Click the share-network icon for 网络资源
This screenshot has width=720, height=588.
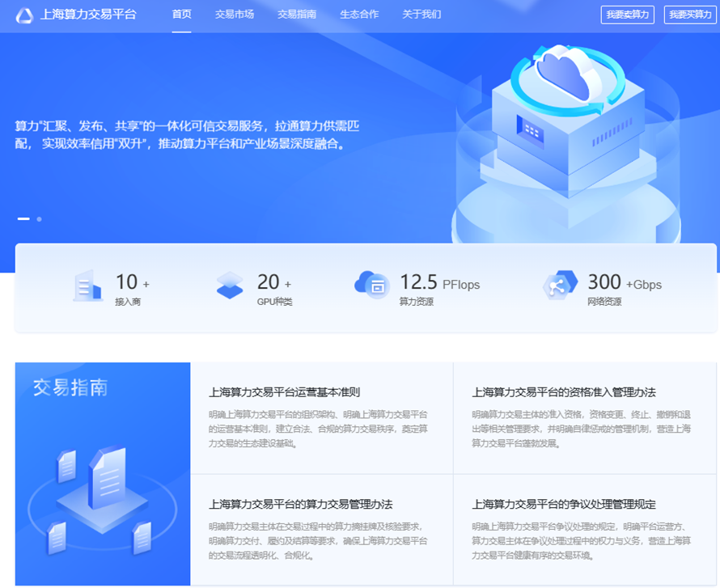(x=560, y=285)
